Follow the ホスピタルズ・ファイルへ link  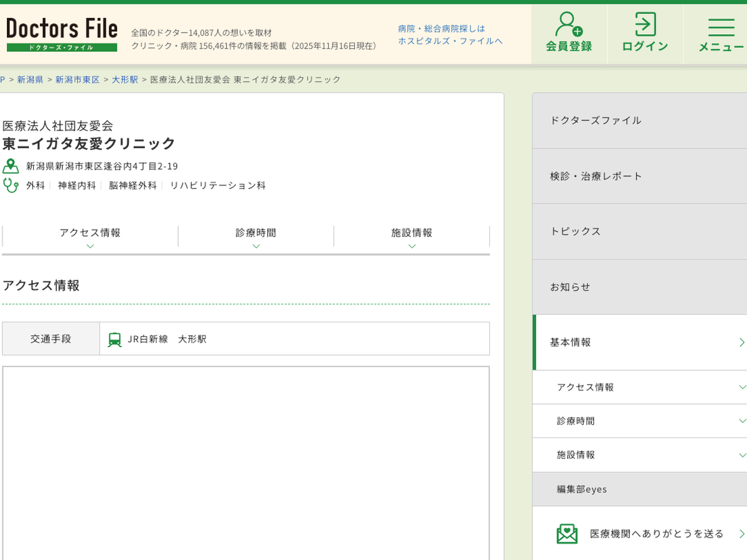click(x=450, y=41)
